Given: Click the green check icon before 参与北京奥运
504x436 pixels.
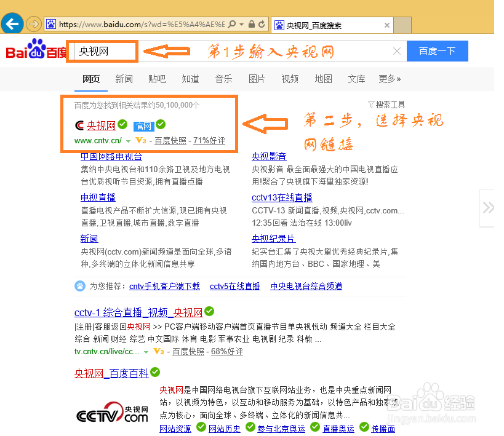Looking at the screenshot, I should [250, 427].
